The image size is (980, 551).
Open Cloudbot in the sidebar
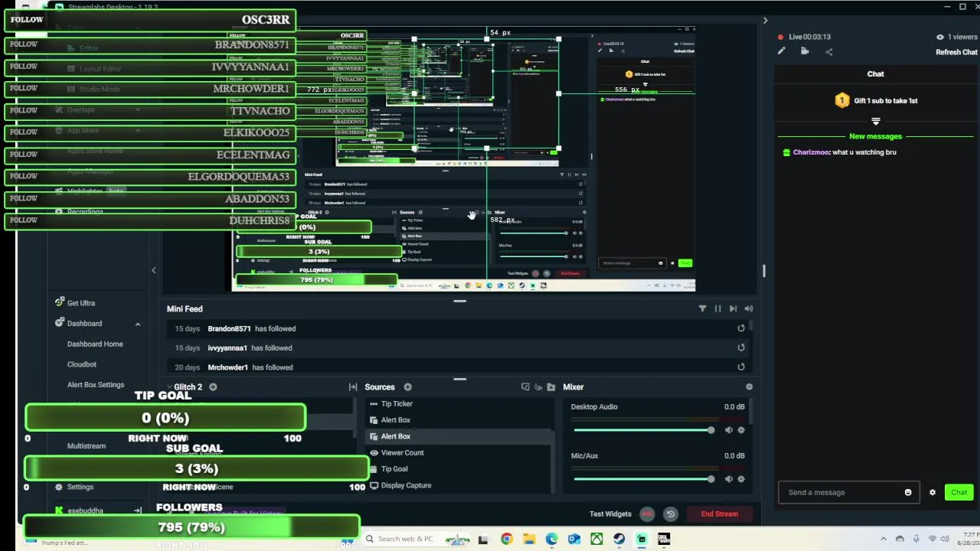(x=82, y=364)
